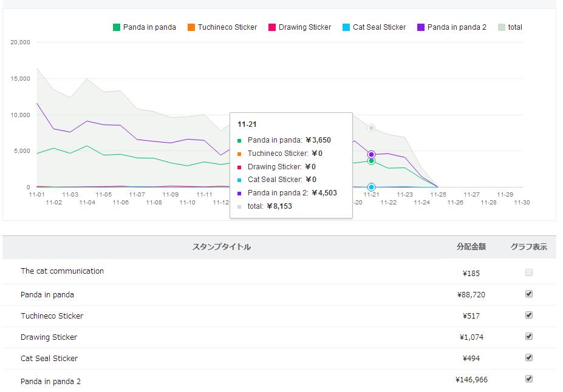Viewport: 563px width, 392px height.
Task: Uncheck the Tuchineco Sticker graph checkbox
Action: coord(529,315)
